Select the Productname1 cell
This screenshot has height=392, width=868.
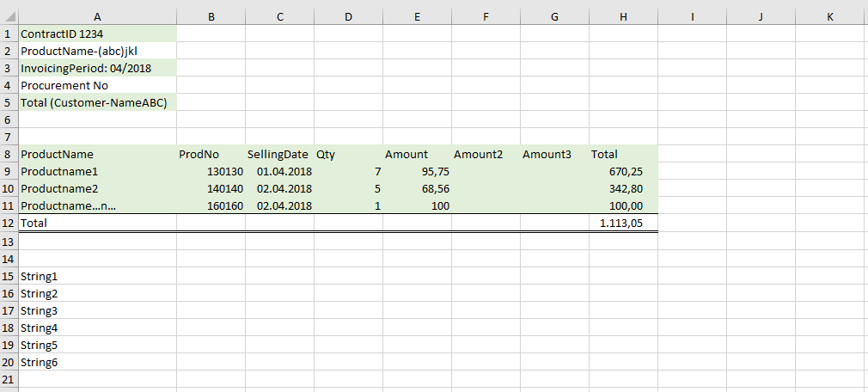tap(96, 172)
